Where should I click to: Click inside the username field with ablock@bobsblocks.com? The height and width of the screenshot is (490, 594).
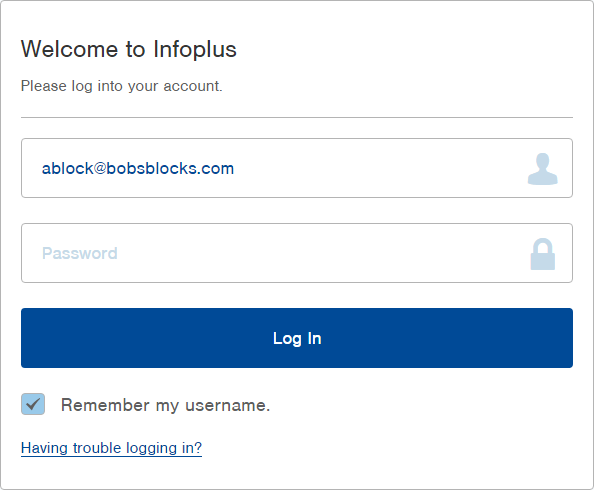pyautogui.click(x=297, y=168)
